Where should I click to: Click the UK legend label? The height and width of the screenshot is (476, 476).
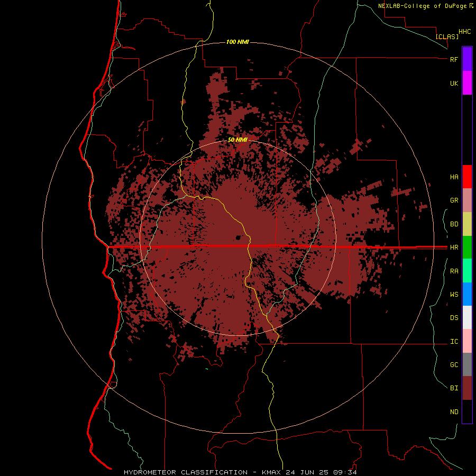point(454,84)
